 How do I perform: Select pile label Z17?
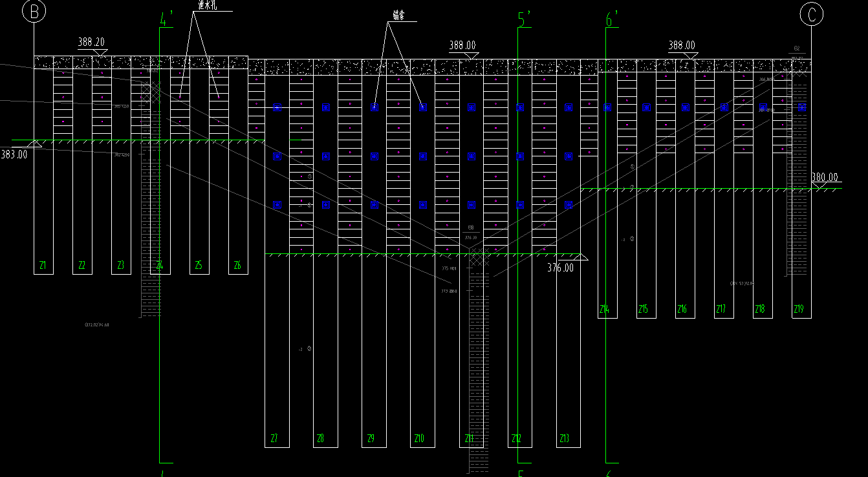721,310
